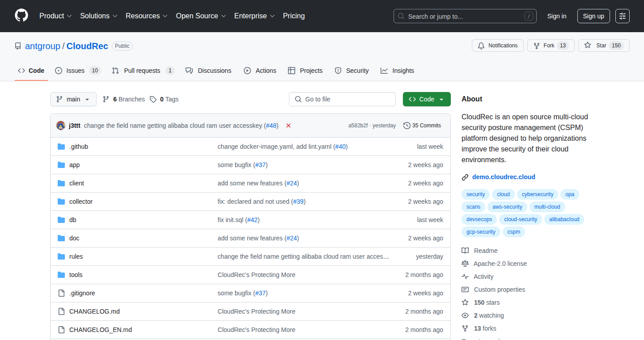Click the alibabacloud topic tag
The image size is (644, 340).
[564, 219]
